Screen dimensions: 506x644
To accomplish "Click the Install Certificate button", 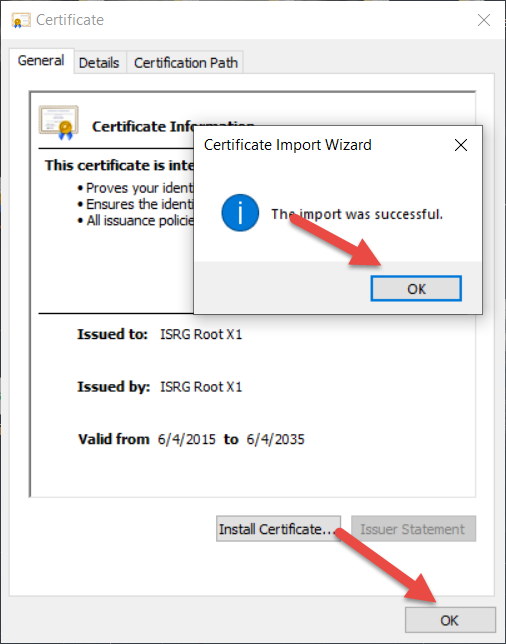I will [x=278, y=529].
